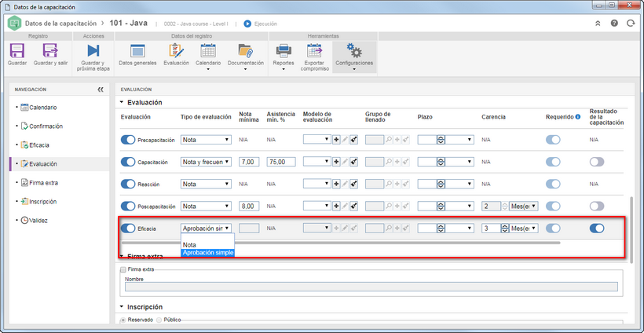Toggle Resultado de la capacitación for Capacitación

tap(597, 162)
